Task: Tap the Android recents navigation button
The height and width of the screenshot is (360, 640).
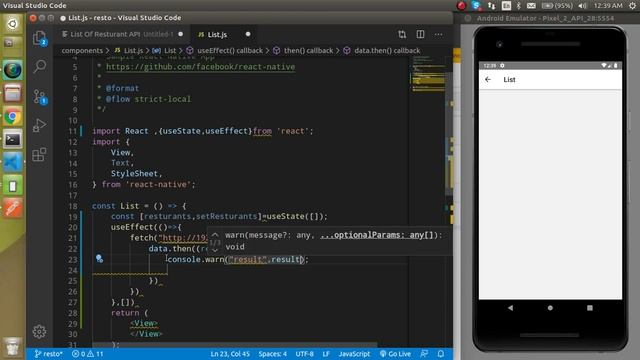Action: tap(590, 308)
